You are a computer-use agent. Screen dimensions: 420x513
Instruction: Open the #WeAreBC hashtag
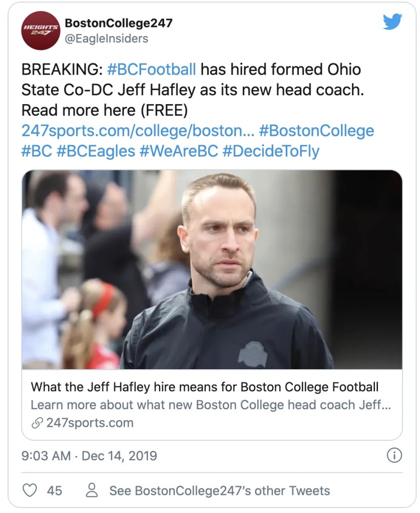pos(178,151)
